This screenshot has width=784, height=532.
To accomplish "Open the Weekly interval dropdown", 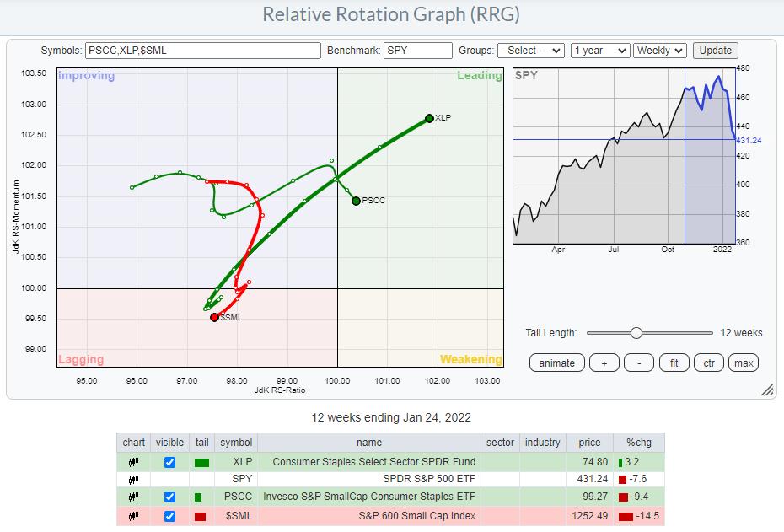I will (660, 51).
